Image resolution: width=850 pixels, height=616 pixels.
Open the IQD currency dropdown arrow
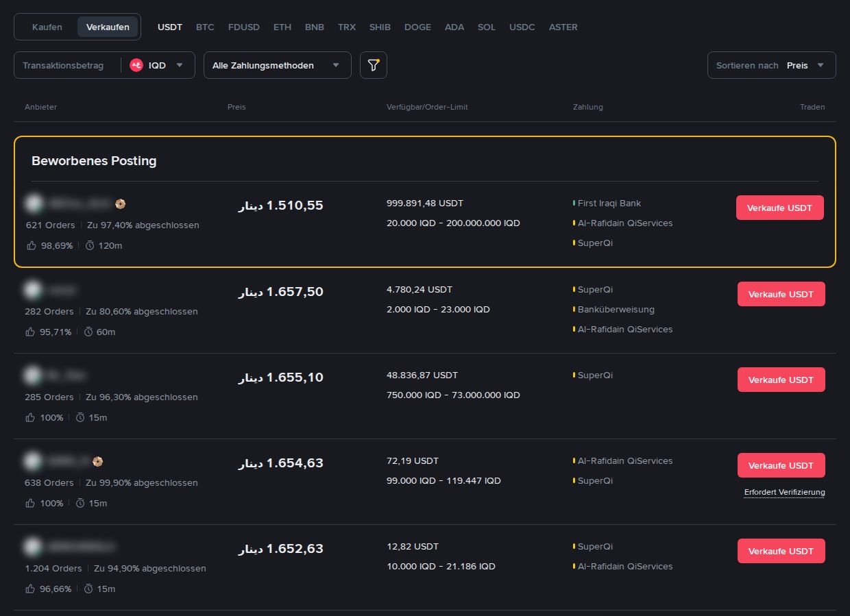(180, 65)
